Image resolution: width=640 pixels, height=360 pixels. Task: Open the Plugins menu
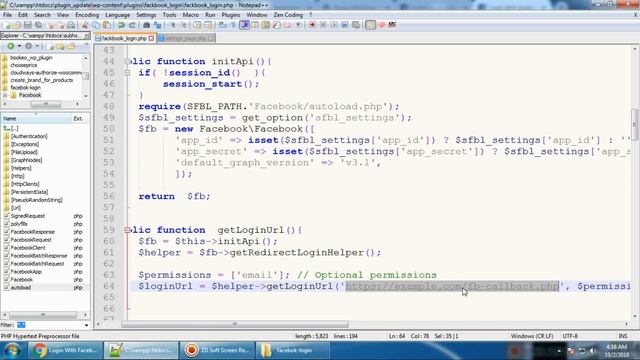tap(231, 15)
